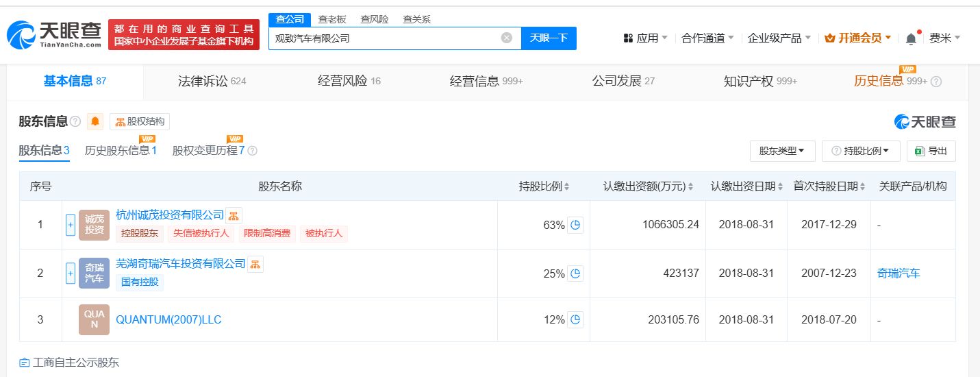Screen dimensions: 980x377
Task: Click equity tree icon next to 芜湖奇瑞汽车投资有限公司
Action: (255, 264)
